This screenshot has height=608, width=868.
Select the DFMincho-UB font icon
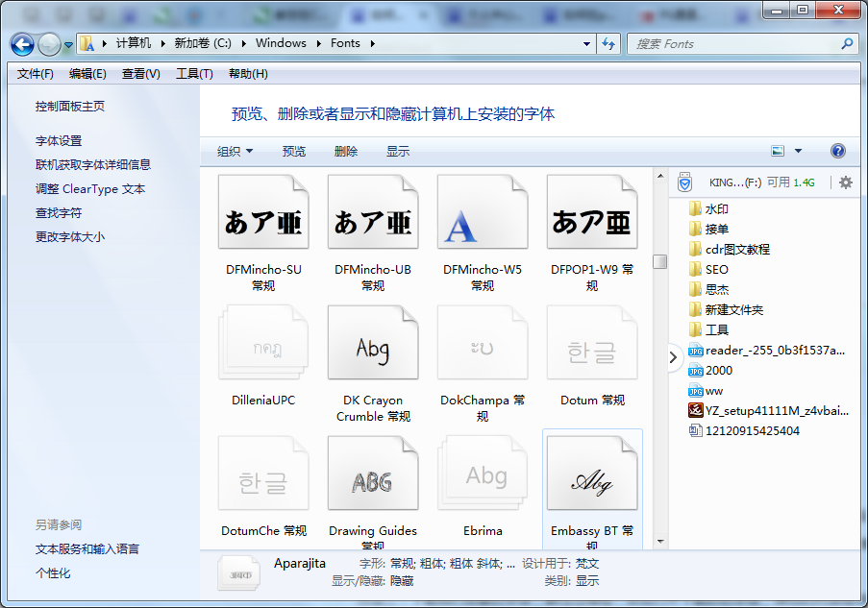coord(373,212)
